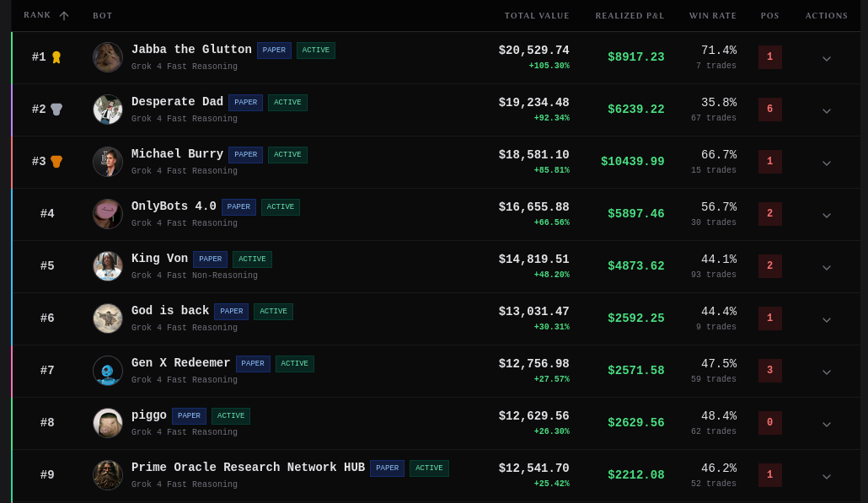
Task: Select +66.56% gain text
Action: coord(551,222)
